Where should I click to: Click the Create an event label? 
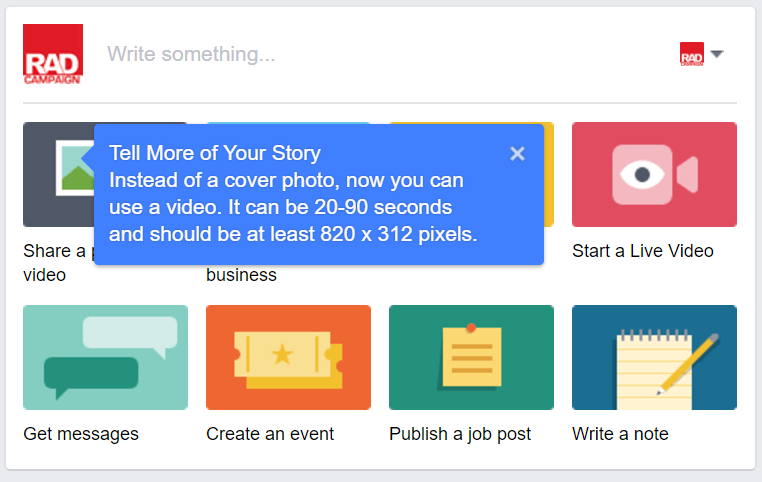point(270,434)
